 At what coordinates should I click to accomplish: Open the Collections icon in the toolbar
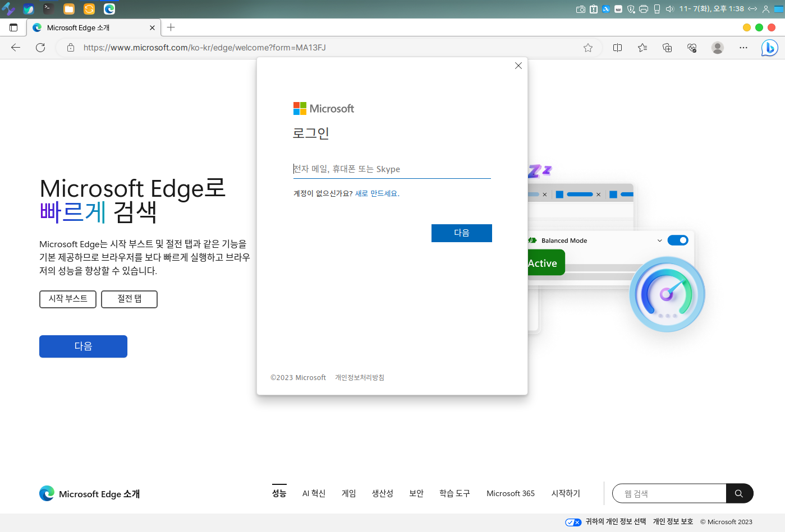pos(667,48)
